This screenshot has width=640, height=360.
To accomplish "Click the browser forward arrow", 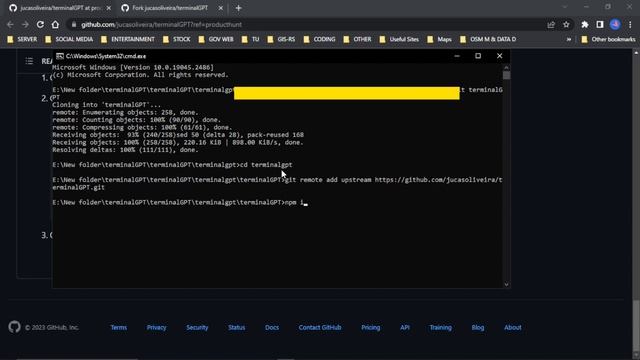I will (x=25, y=24).
